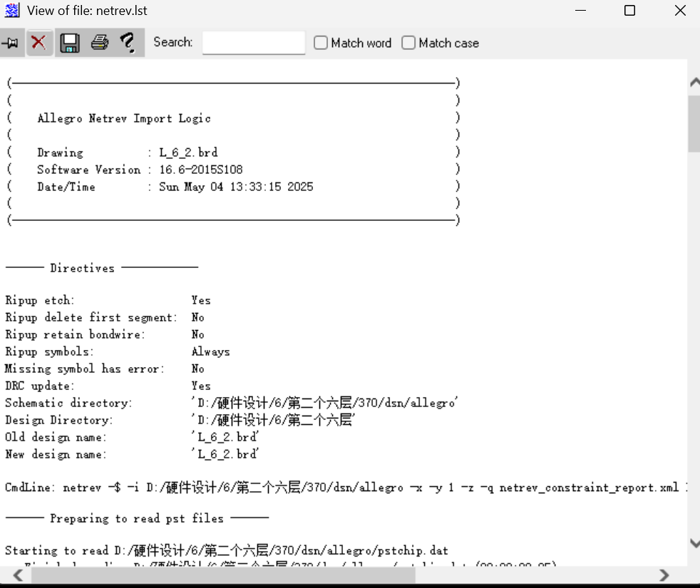Click the 'Old design name:' label
700x588 pixels.
pyautogui.click(x=56, y=437)
